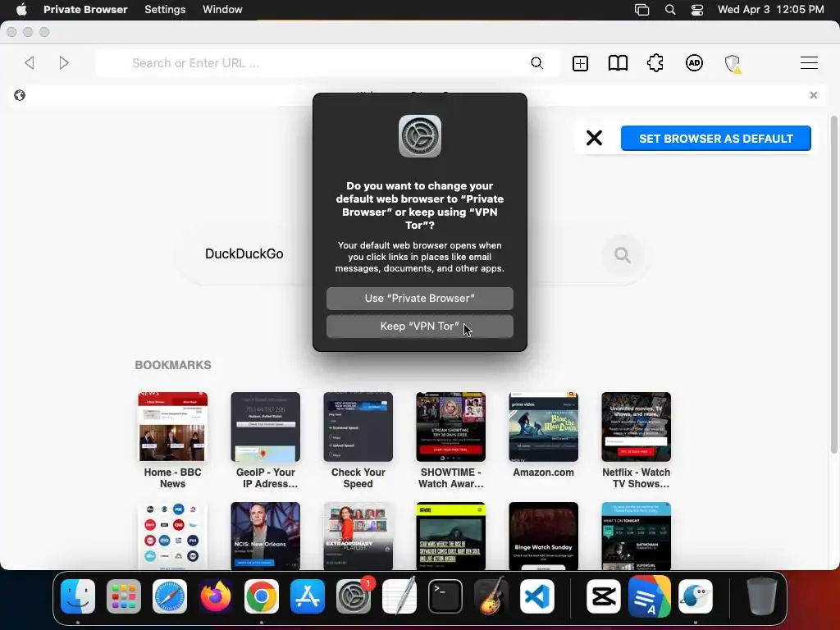Open the Settings menu
The height and width of the screenshot is (630, 840).
(x=165, y=9)
